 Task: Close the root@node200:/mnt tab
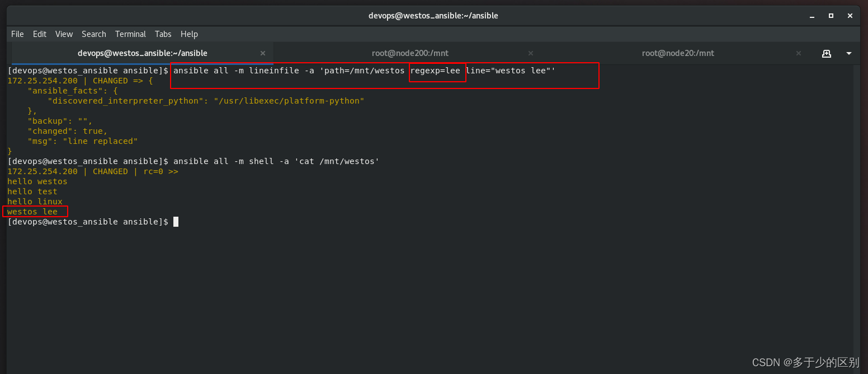531,53
